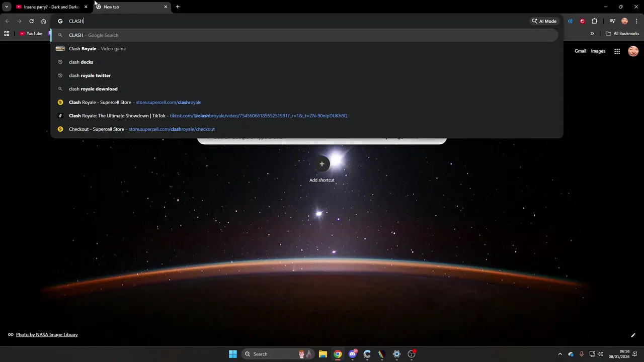Open Photo by NASA Image Library link
Viewport: 644px width, 362px height.
[x=47, y=335]
